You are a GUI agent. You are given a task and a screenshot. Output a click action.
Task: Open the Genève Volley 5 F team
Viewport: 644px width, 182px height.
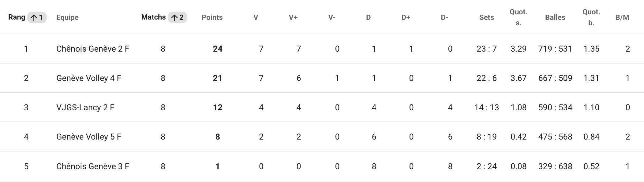[x=89, y=137]
